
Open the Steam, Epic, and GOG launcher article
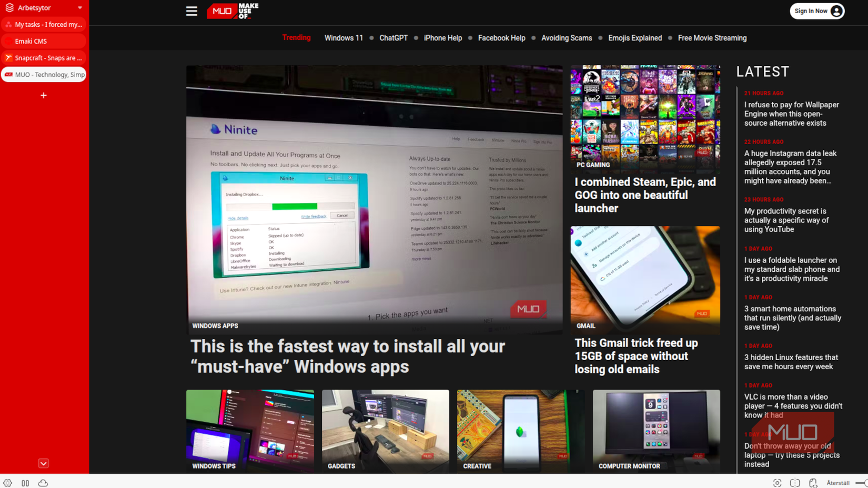(645, 195)
